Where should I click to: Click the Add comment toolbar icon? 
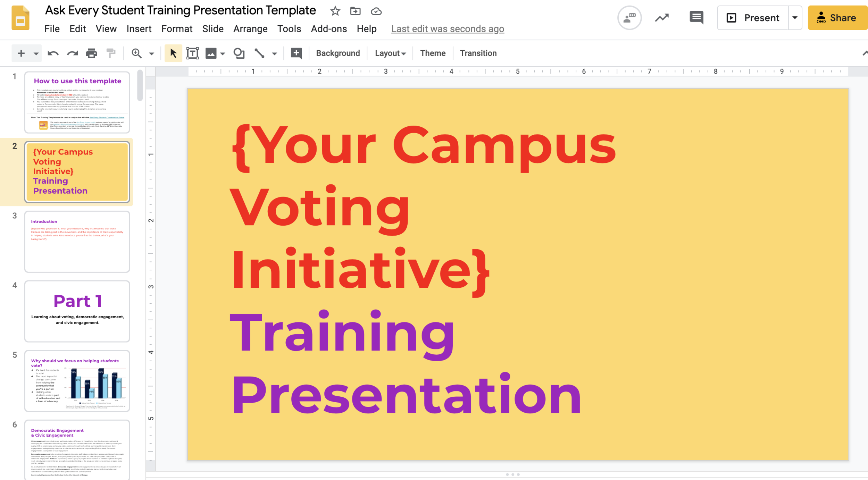[x=296, y=53]
